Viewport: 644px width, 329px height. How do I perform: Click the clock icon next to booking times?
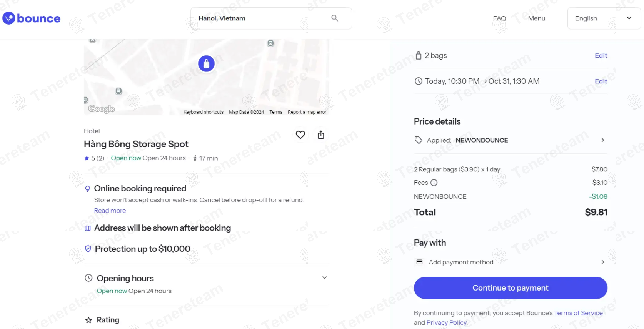tap(419, 81)
